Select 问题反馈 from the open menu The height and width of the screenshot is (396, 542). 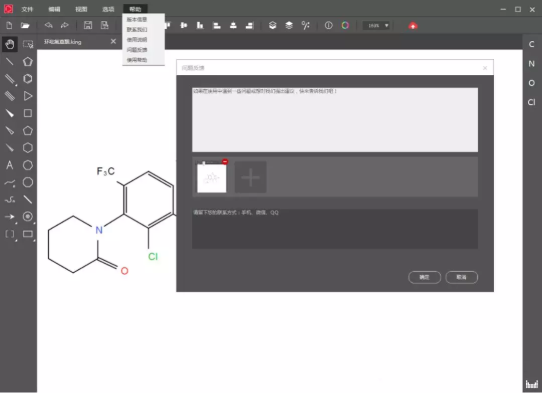[137, 50]
